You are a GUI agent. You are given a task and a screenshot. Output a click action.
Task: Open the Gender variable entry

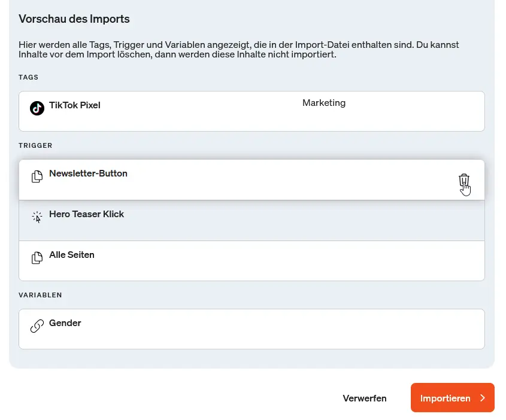[65, 323]
